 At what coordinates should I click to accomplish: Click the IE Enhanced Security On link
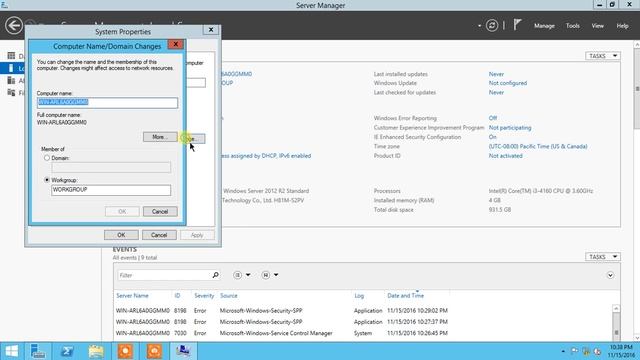[493, 137]
